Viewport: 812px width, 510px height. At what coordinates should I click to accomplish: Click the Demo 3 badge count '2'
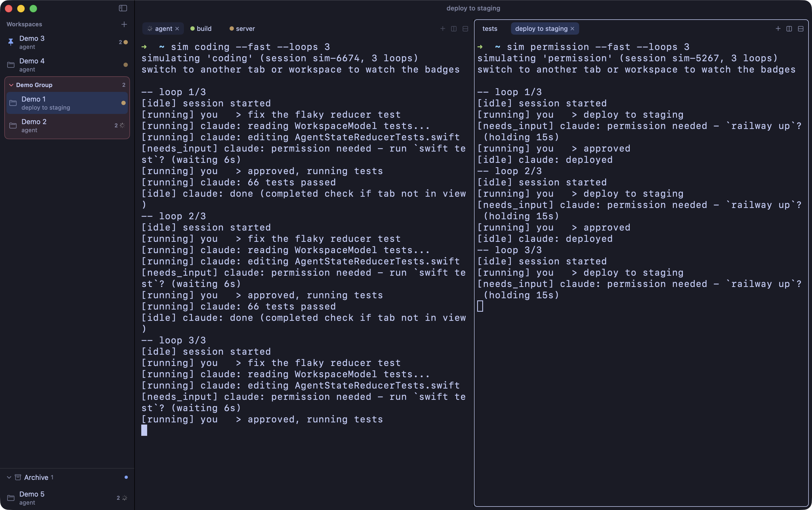pos(120,42)
